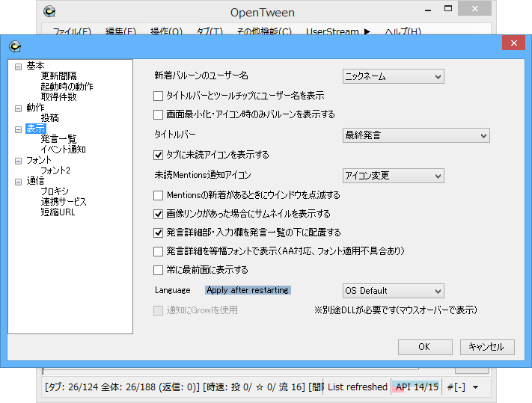This screenshot has height=403, width=532.
Task: Open the UserStream menu in OpenTween
Action: click(338, 31)
